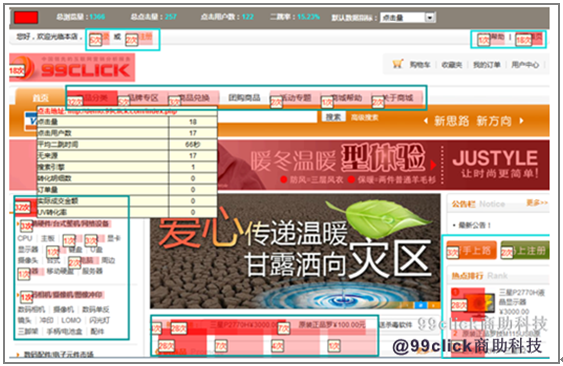Click the 手柄/电池盒 category link
Screen dimensions: 563x366
point(65,331)
